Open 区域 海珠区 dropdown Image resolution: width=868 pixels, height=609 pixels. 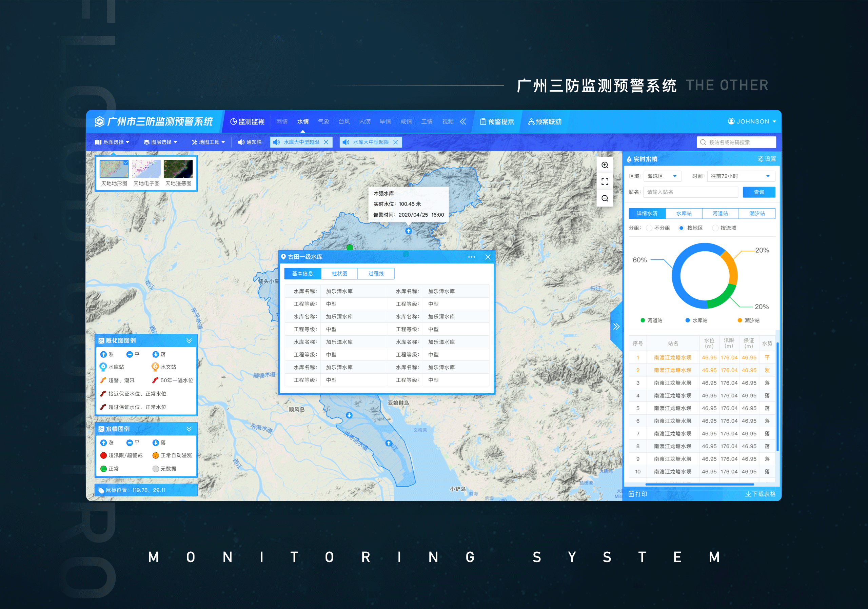[662, 176]
